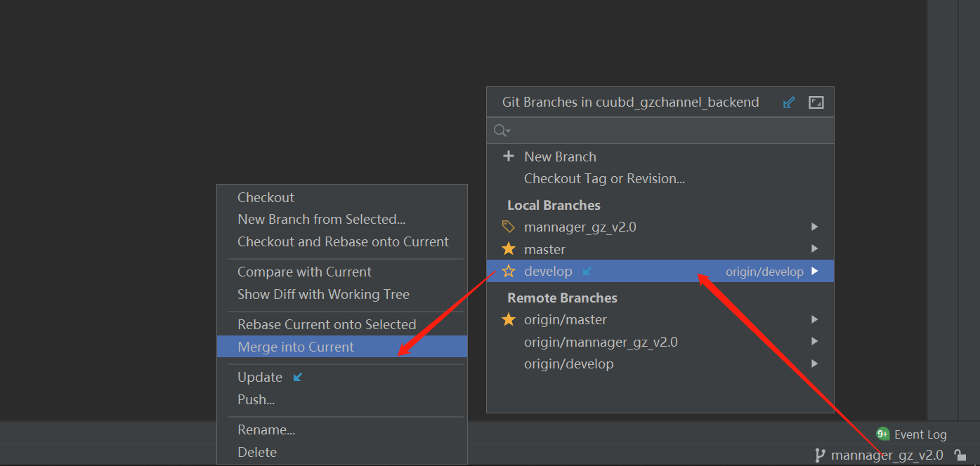Select Update in the branch menu
Image resolution: width=980 pixels, height=466 pixels.
[x=342, y=377]
